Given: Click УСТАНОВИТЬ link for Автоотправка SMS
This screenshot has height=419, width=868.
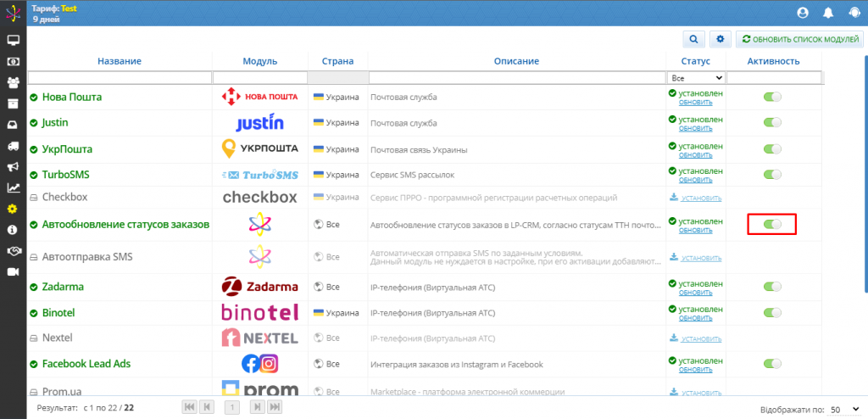Looking at the screenshot, I should [x=701, y=258].
